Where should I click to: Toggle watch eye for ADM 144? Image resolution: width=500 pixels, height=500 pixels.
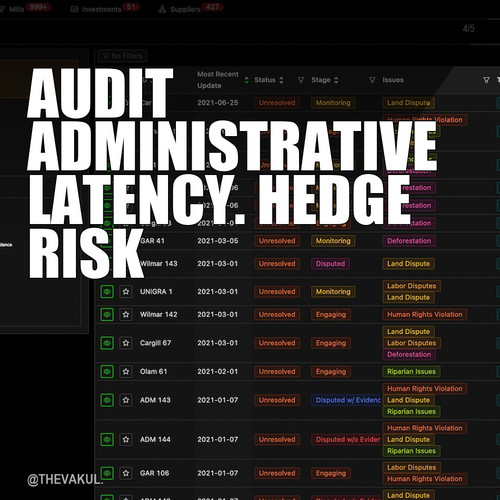tap(107, 439)
